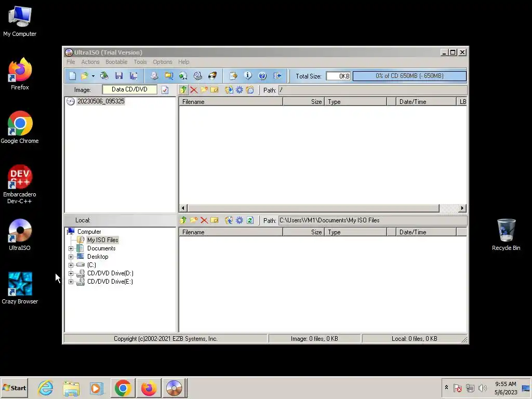Sort local list by Filename header
Image resolution: width=532 pixels, height=399 pixels.
231,232
